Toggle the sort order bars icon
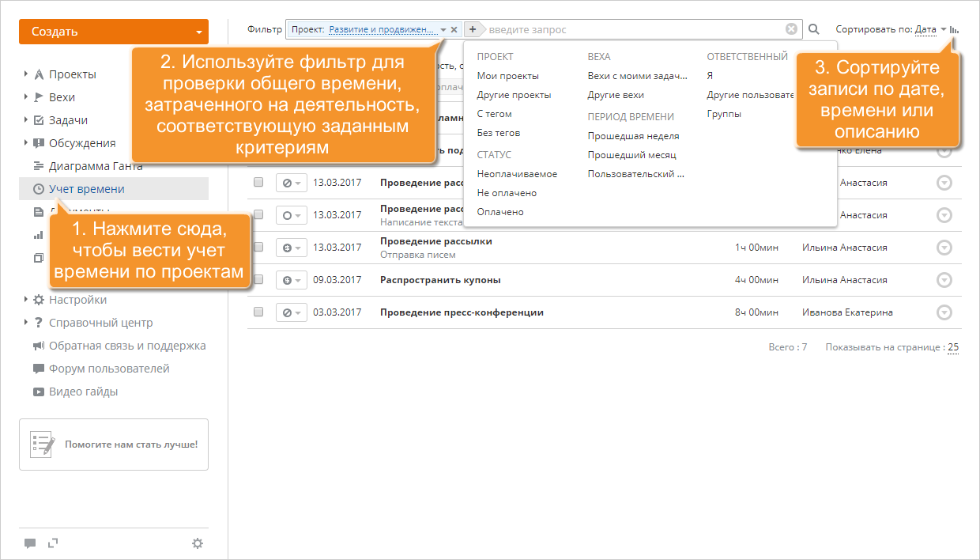This screenshot has width=980, height=560. coord(954,30)
